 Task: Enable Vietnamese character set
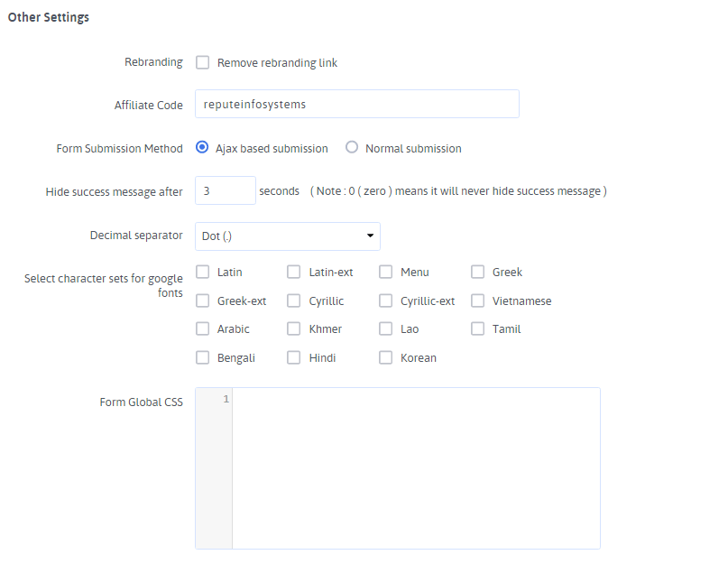(477, 300)
